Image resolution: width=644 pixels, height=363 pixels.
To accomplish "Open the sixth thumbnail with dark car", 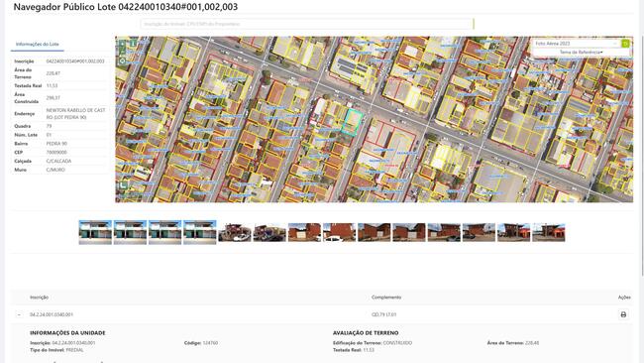I will coord(269,232).
